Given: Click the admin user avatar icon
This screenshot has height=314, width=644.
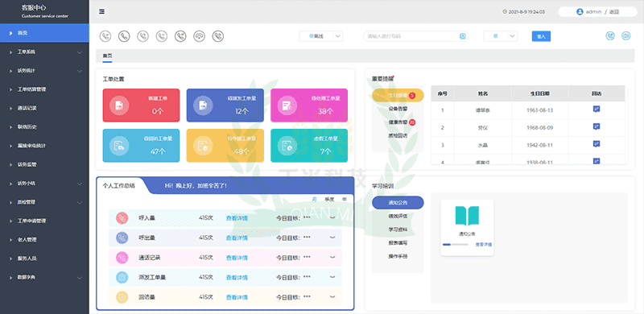Looking at the screenshot, I should click(580, 12).
